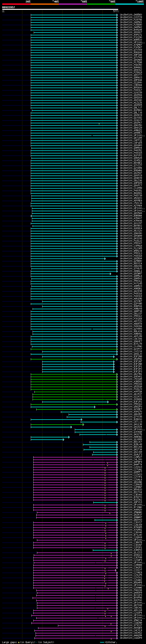
Task: Select hit UniRef100_B9H5I0
Action: [x=131, y=40]
